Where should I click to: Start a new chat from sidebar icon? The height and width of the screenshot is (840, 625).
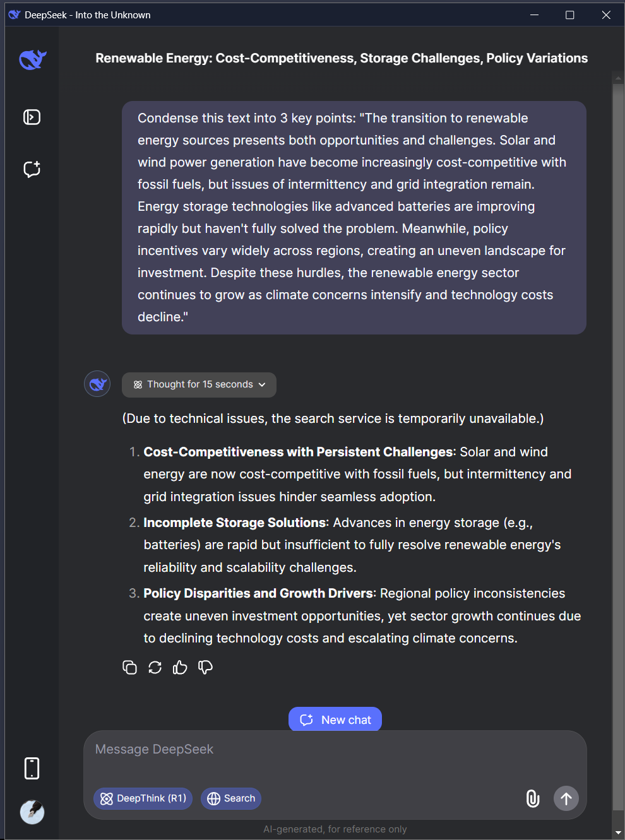click(32, 169)
